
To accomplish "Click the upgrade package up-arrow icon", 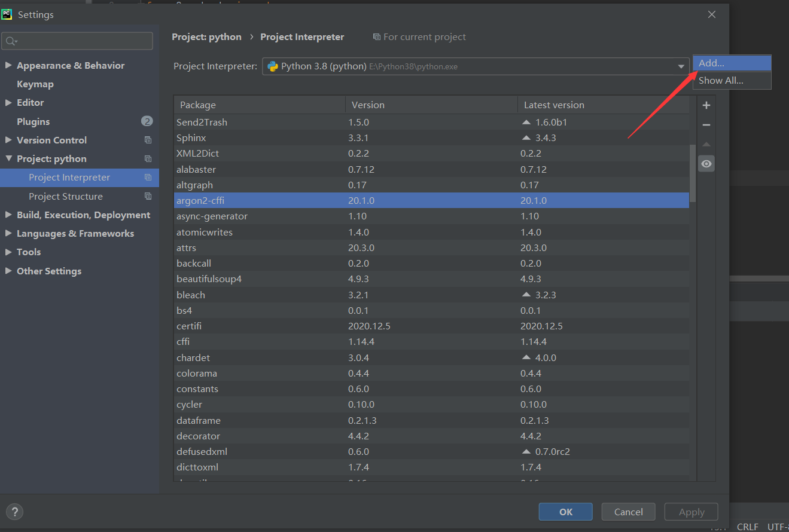I will pos(706,145).
